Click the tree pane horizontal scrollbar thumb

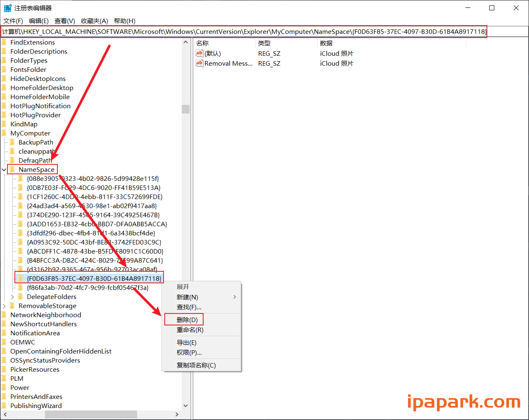(x=91, y=414)
